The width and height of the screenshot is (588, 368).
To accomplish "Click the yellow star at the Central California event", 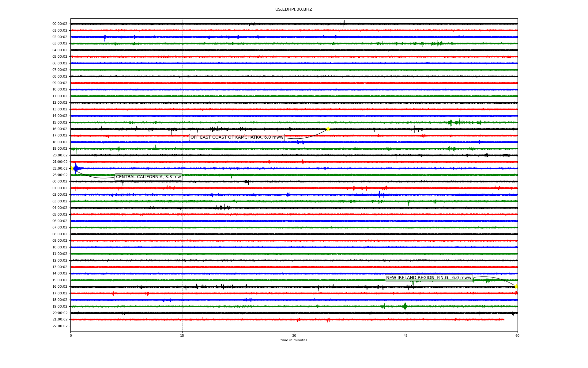I will (x=72, y=168).
